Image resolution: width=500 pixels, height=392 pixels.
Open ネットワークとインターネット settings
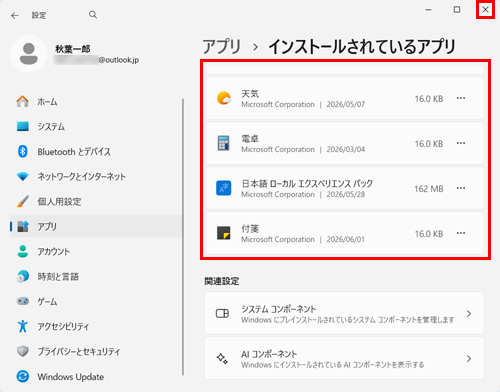96,176
